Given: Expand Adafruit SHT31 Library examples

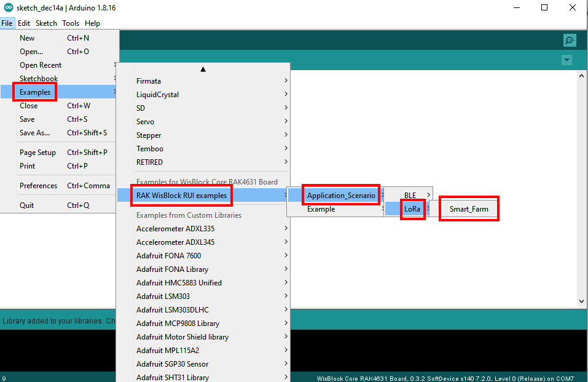Looking at the screenshot, I should coord(203,376).
